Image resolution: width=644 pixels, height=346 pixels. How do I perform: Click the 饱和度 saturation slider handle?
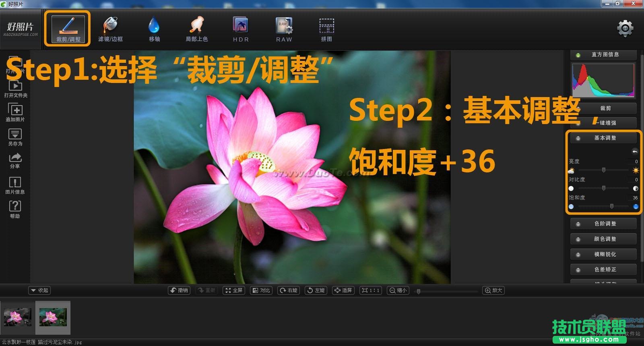[x=612, y=207]
